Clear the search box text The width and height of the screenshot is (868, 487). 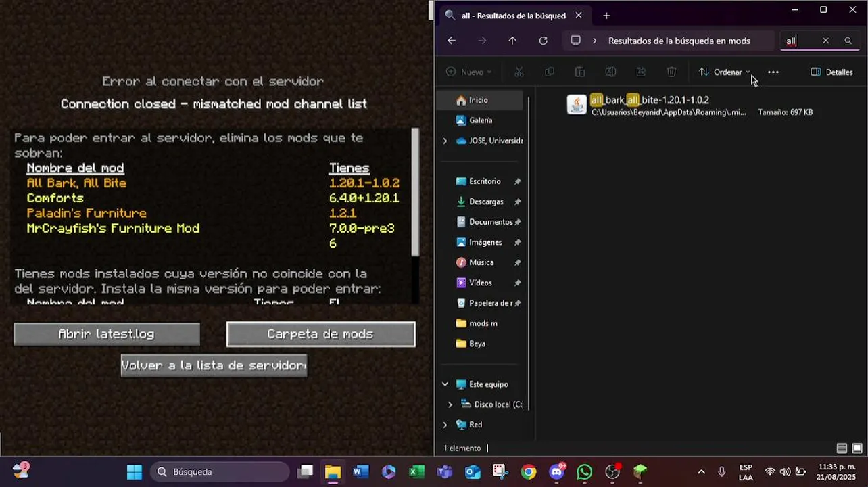tap(825, 41)
